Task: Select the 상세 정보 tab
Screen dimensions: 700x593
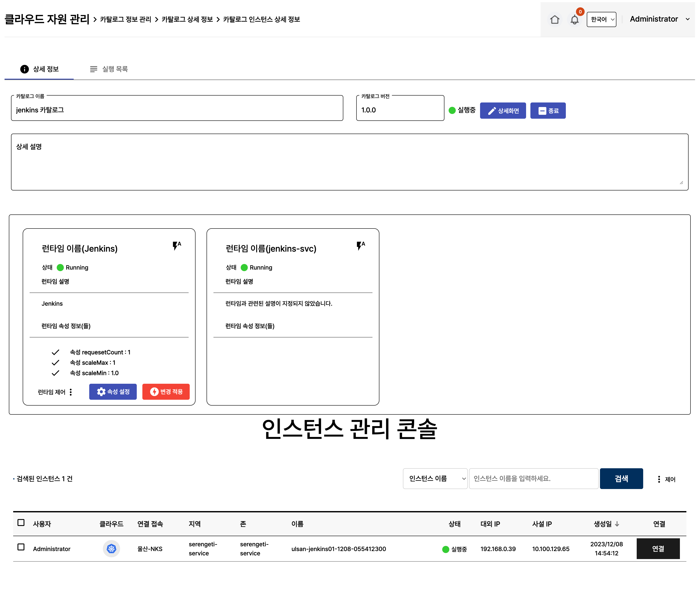Action: click(39, 69)
